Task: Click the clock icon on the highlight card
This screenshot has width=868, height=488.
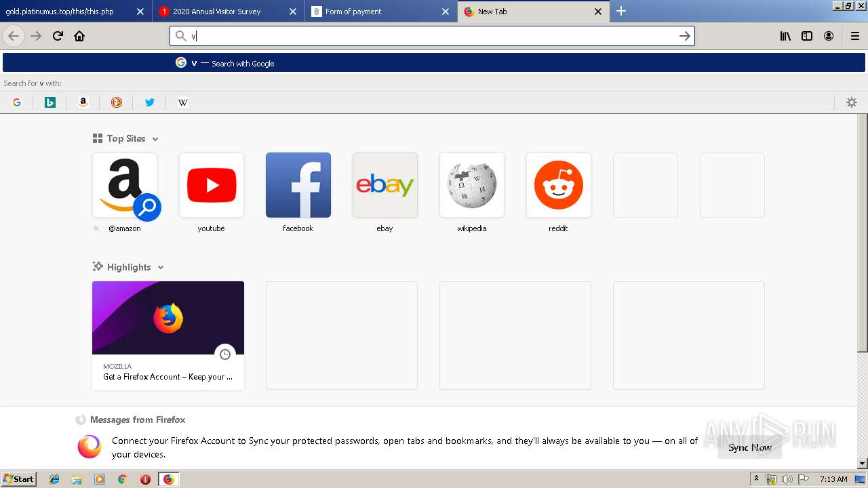Action: 225,354
